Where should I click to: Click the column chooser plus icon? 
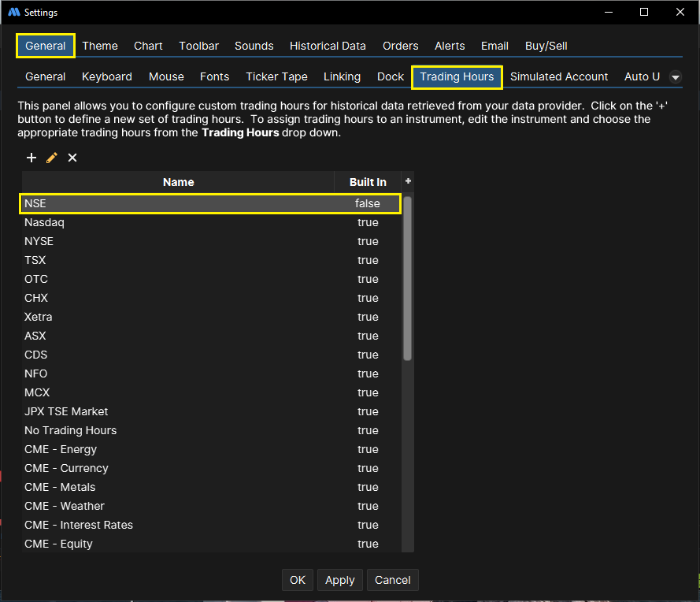(x=408, y=181)
